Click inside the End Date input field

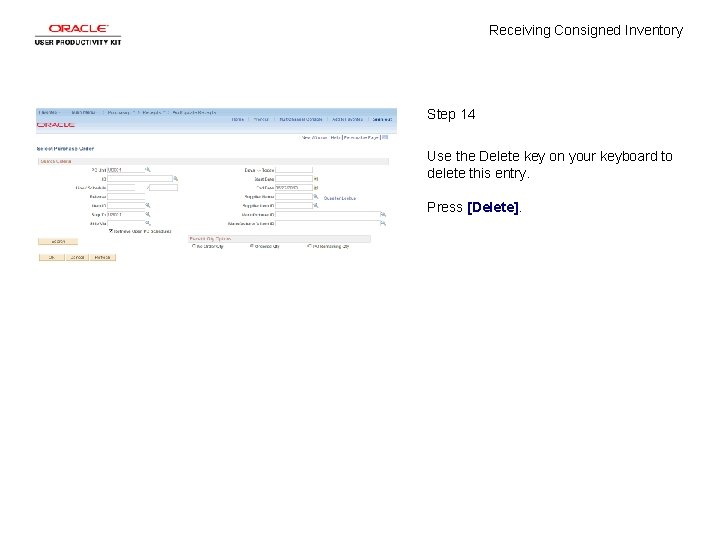(x=294, y=188)
